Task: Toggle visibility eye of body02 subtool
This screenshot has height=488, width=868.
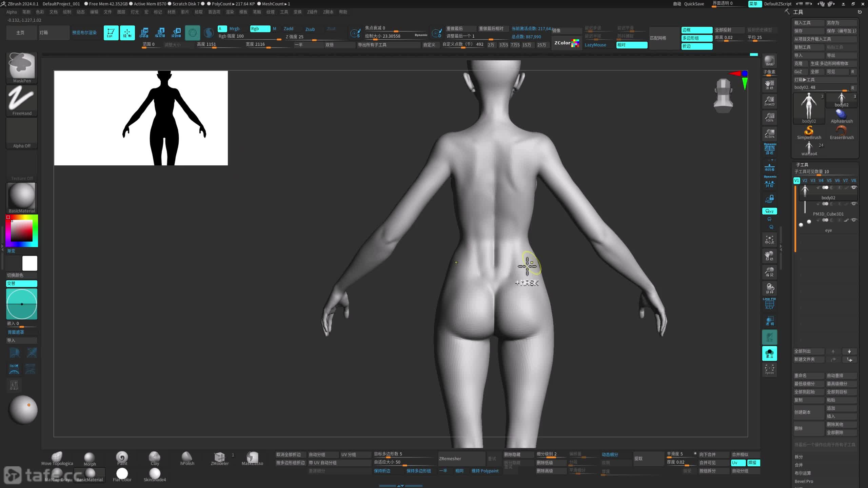Action: pos(854,187)
